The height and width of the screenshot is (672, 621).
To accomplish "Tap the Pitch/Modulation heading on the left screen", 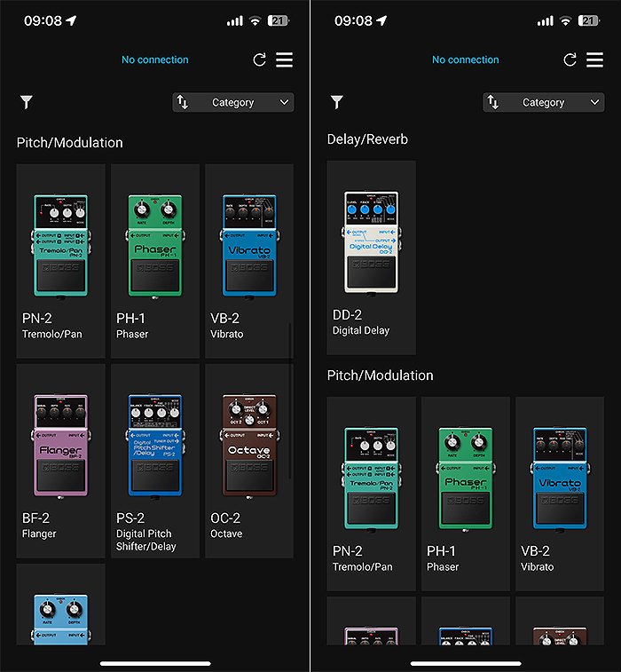I will coord(70,143).
